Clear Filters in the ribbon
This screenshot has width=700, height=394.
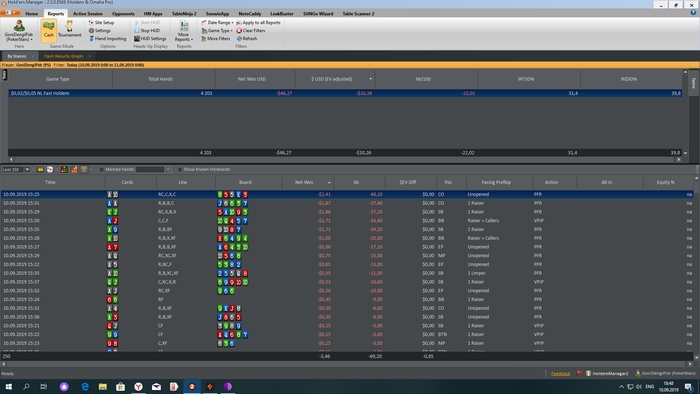pyautogui.click(x=251, y=30)
